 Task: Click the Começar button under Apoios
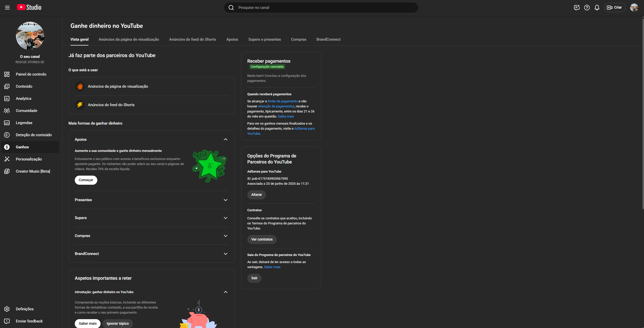[86, 180]
